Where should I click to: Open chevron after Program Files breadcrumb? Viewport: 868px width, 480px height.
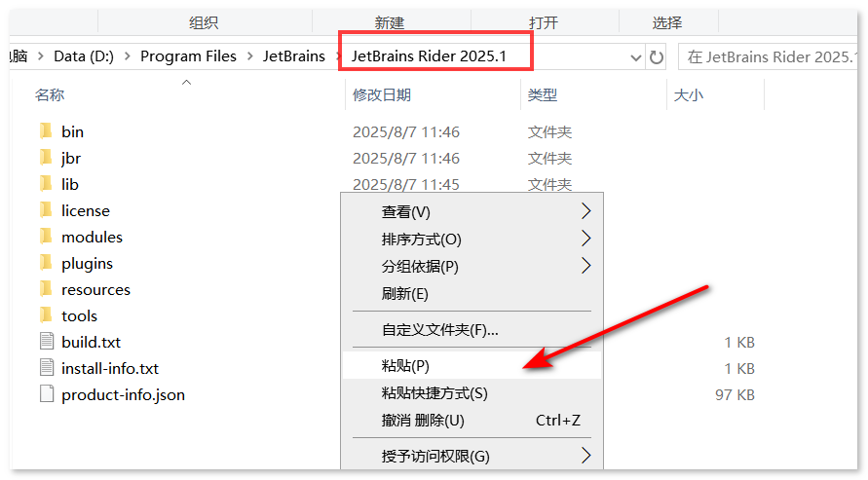tap(250, 56)
